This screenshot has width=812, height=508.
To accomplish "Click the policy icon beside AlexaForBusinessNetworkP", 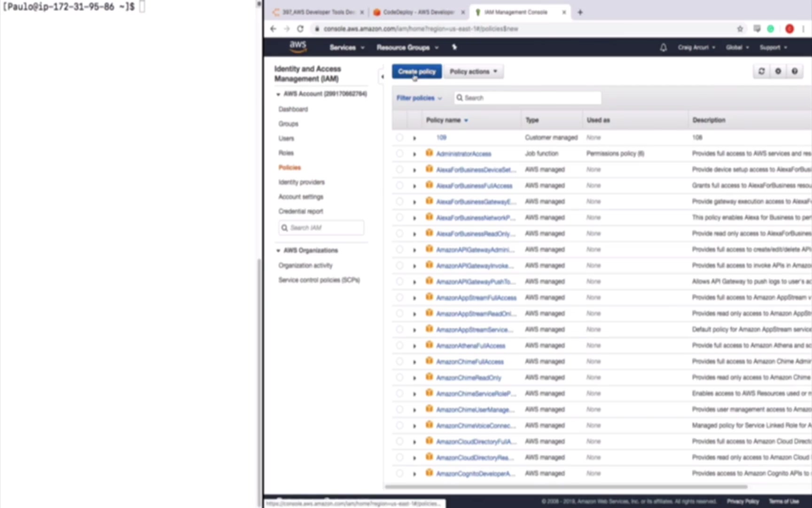I will 429,217.
